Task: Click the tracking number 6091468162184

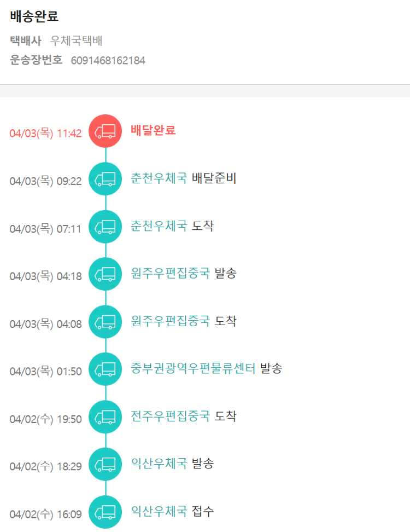Action: [108, 61]
